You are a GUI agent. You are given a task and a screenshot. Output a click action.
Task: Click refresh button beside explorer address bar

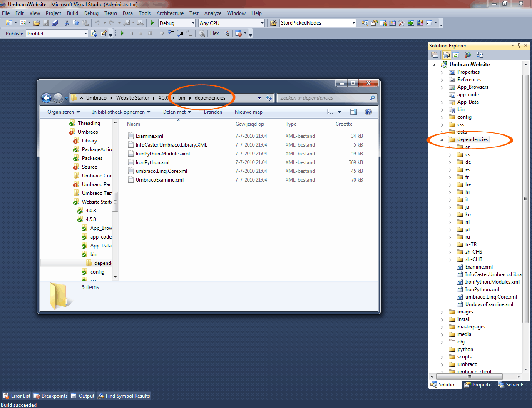click(x=269, y=98)
